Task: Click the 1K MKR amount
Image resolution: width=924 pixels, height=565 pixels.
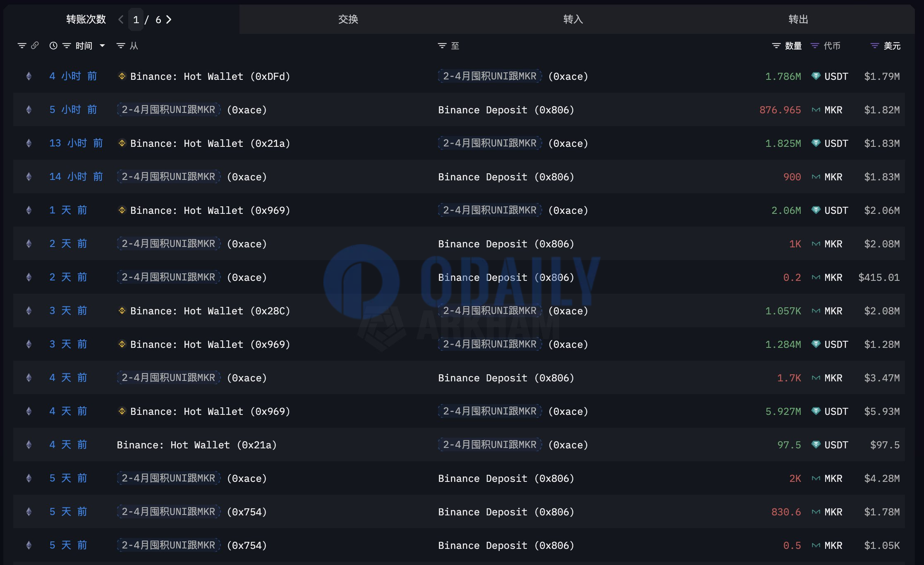Action: (795, 244)
